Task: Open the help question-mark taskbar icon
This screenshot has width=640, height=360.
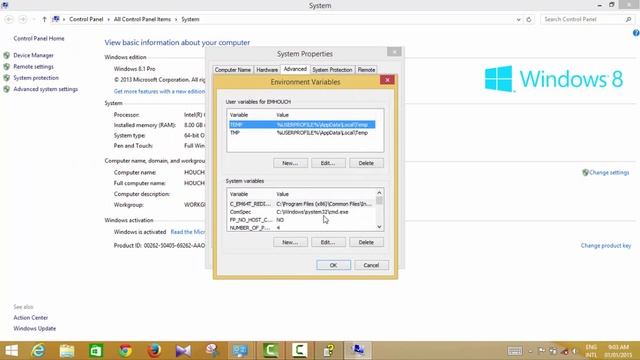Action: coord(329,351)
